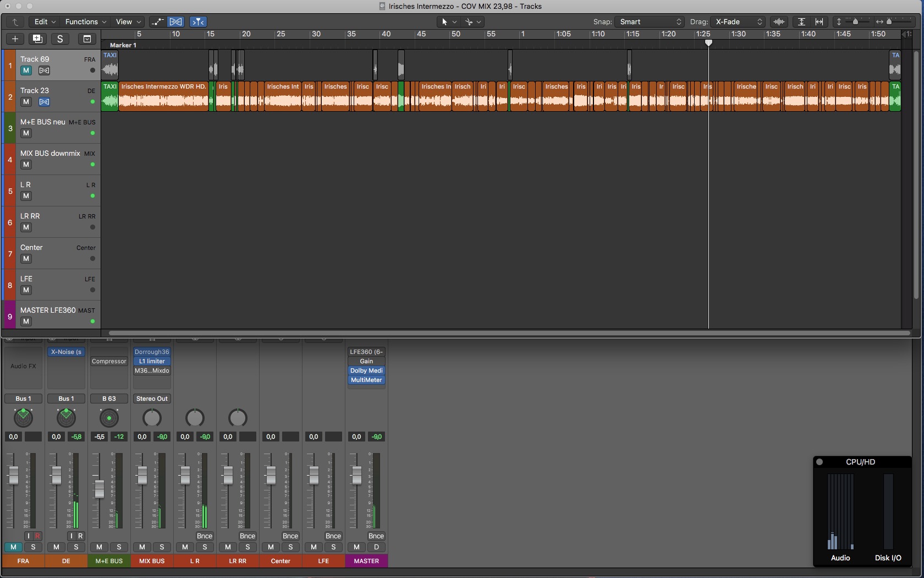Screen dimensions: 924x578
Task: Open the Snap Smart dropdown
Action: click(650, 22)
